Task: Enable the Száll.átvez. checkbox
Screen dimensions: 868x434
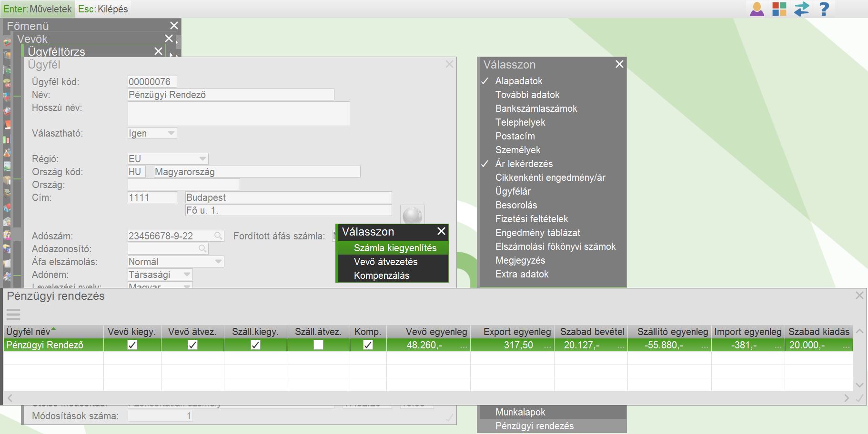Action: pos(318,345)
